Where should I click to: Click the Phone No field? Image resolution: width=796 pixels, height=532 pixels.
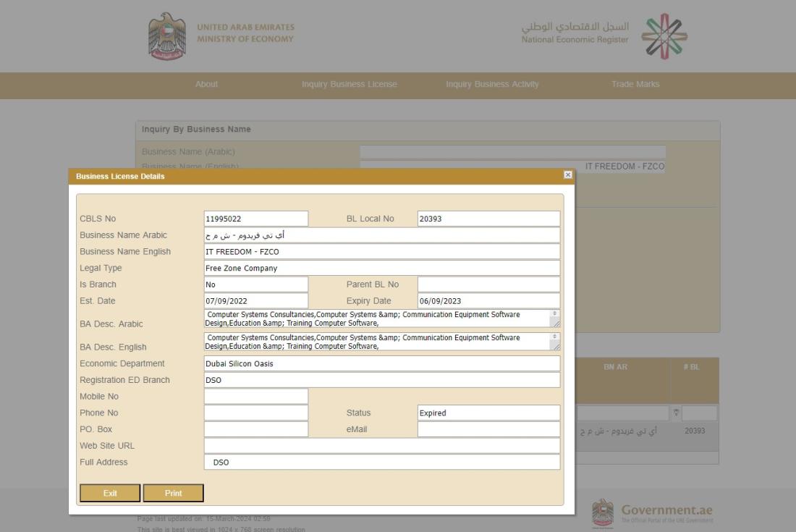coord(256,413)
